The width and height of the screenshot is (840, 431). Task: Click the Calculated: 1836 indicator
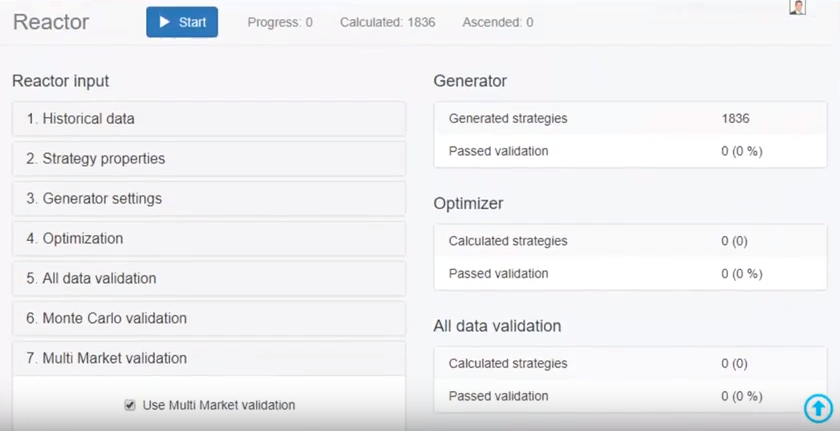(387, 22)
